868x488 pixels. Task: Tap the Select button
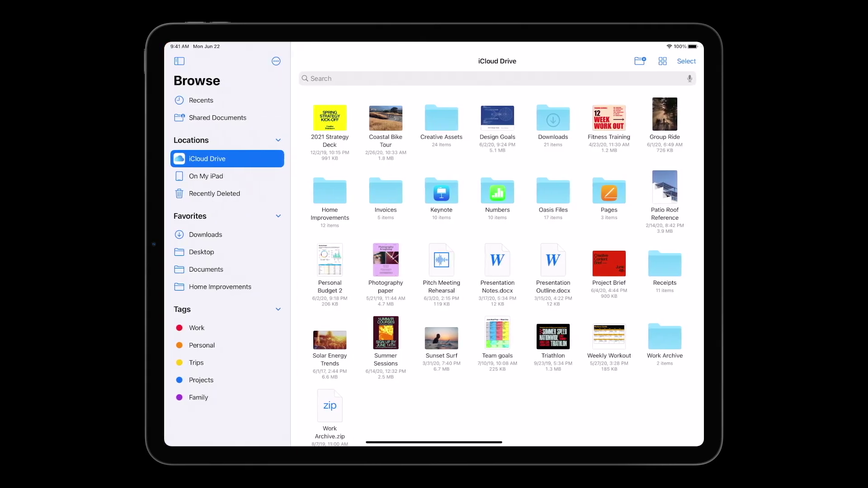(686, 61)
